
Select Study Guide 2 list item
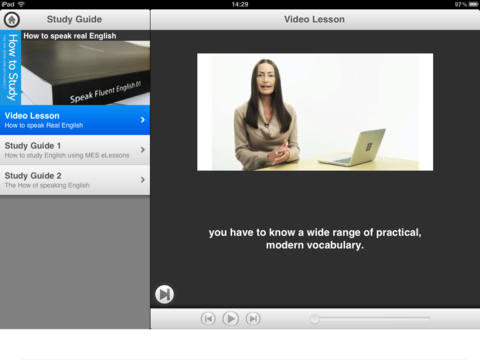75,180
